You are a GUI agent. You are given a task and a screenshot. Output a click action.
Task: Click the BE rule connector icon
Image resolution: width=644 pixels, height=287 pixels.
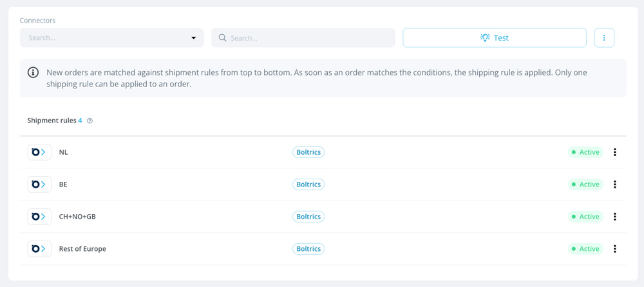39,184
